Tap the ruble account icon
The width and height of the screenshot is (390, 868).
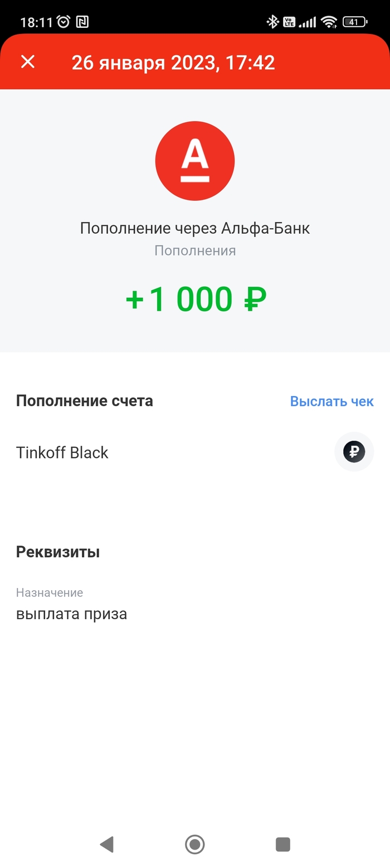354,452
